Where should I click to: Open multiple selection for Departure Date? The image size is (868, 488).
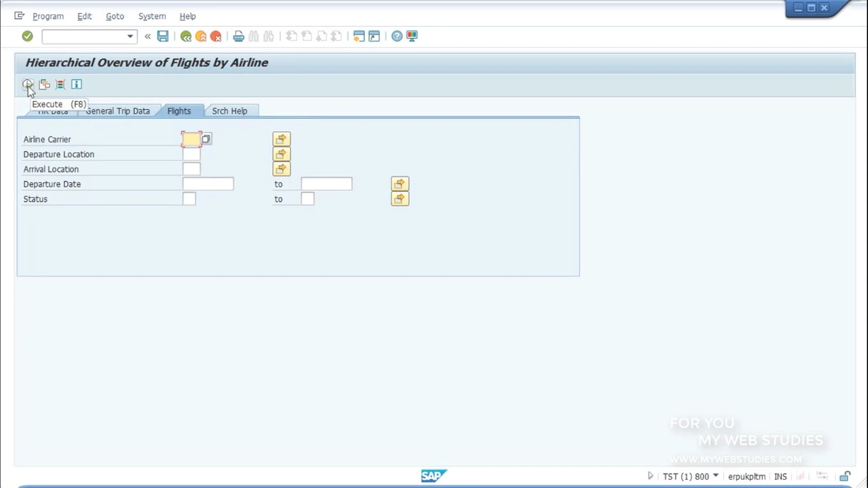pos(400,184)
